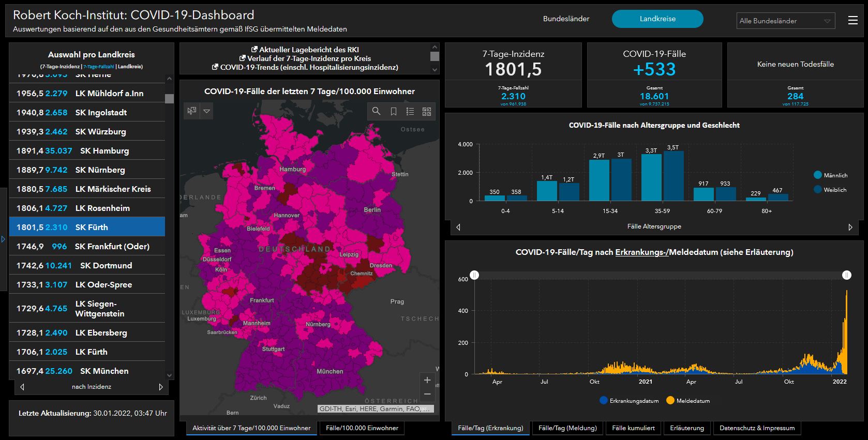Zoom out the map with minus button

427,394
